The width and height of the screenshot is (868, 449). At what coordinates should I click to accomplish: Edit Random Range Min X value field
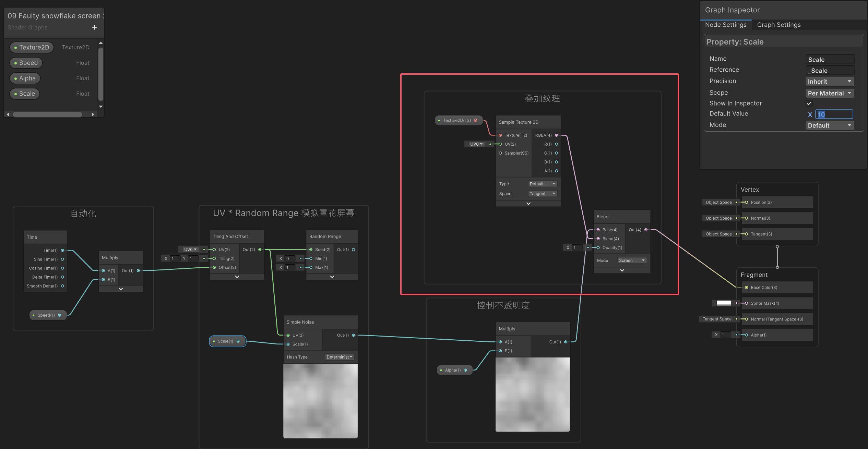click(290, 259)
